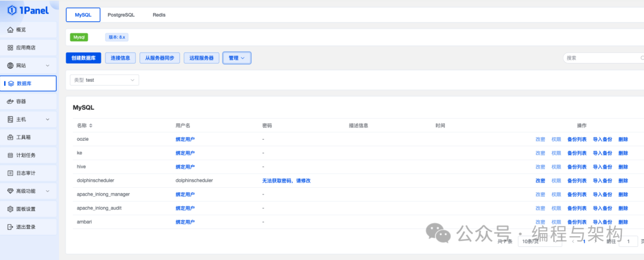Screen dimensions: 644x260
Task: Click the 时间 column header
Action: 440,125
